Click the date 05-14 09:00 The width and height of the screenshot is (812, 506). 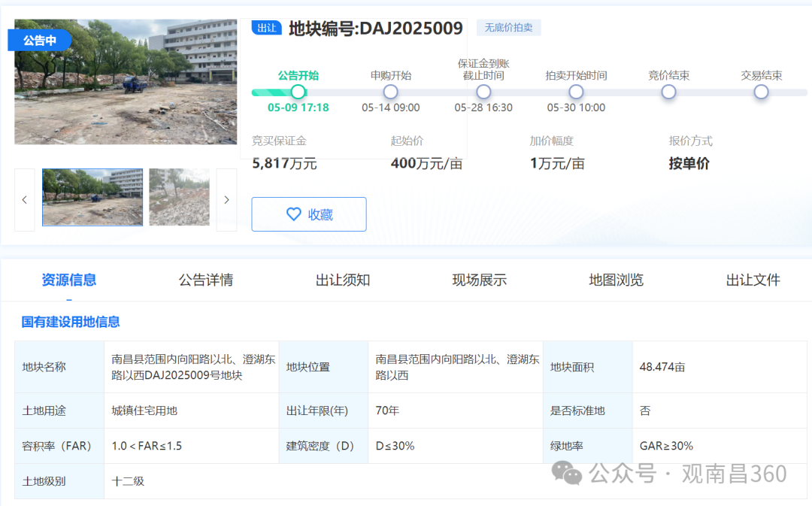tap(390, 108)
